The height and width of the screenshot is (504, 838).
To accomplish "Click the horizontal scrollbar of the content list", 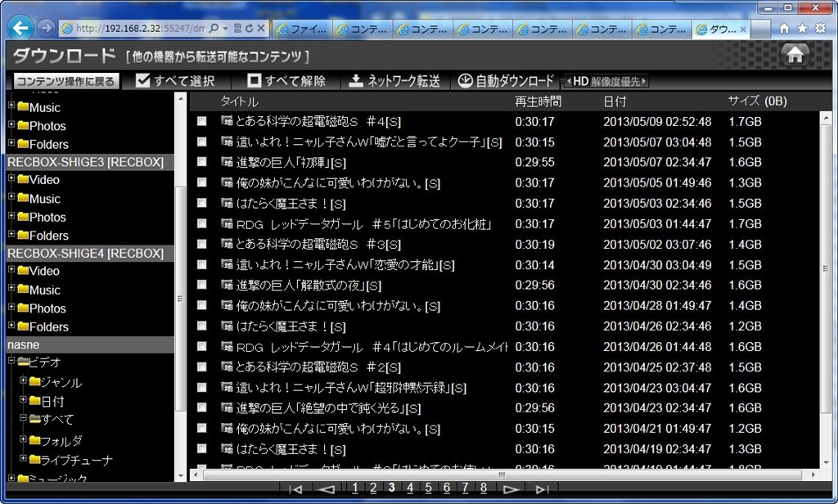I will (502, 475).
